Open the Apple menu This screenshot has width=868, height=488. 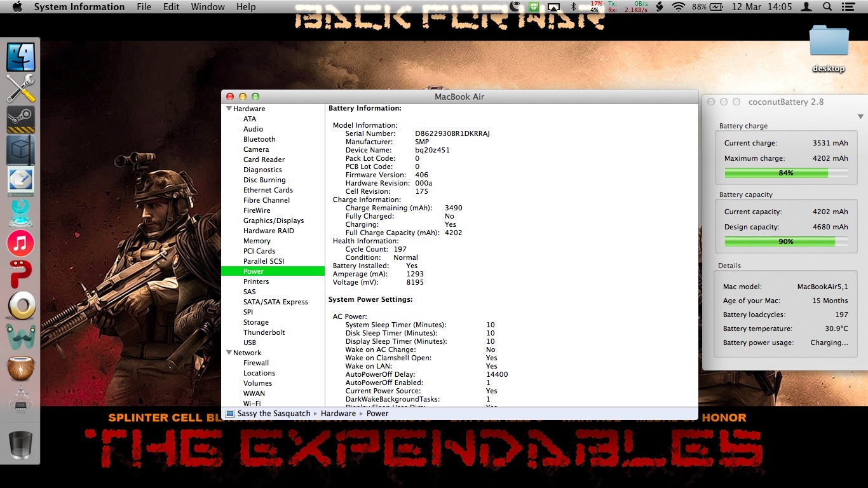pos(17,7)
